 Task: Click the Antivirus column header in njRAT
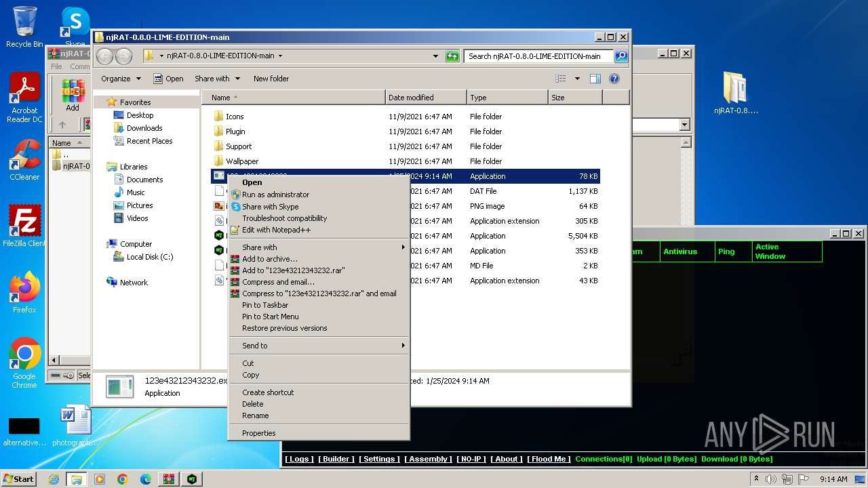[x=687, y=251]
